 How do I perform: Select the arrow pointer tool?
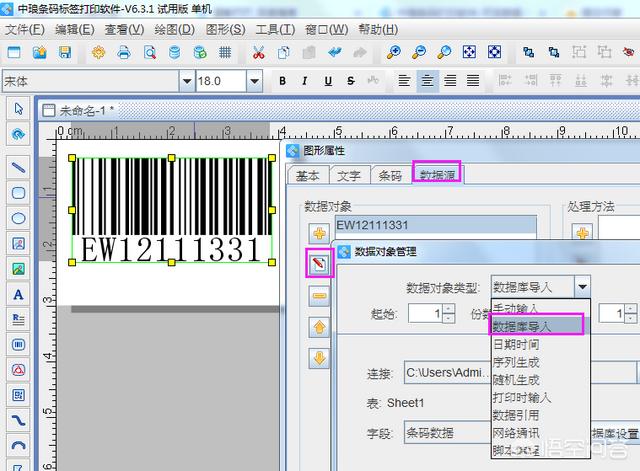[18, 109]
